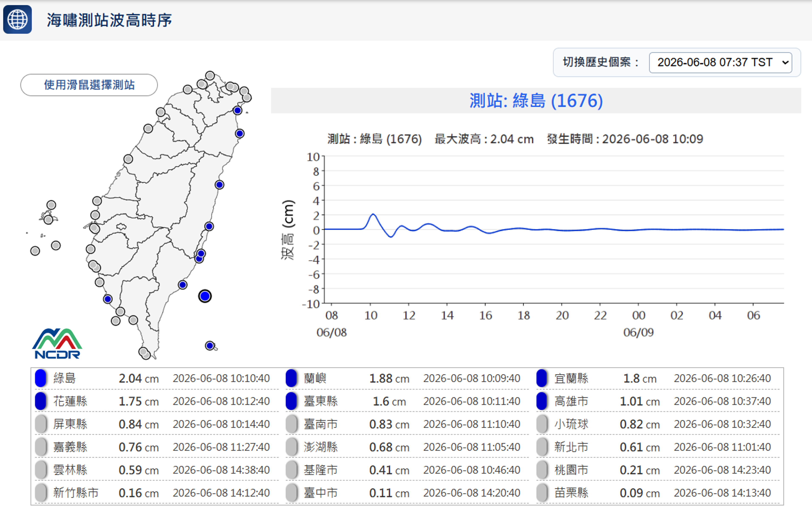Select the 苗栗縣 row label
Viewport: 812px width, 508px height.
[x=572, y=493]
